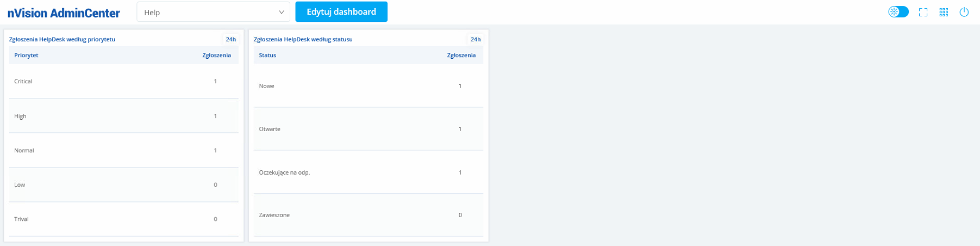The width and height of the screenshot is (980, 246).
Task: Toggle the light/dark theme switch
Action: click(898, 12)
